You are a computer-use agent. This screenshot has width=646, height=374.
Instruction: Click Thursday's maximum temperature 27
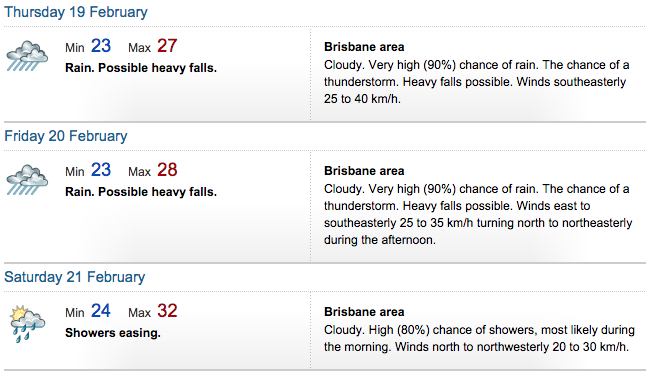click(x=167, y=46)
